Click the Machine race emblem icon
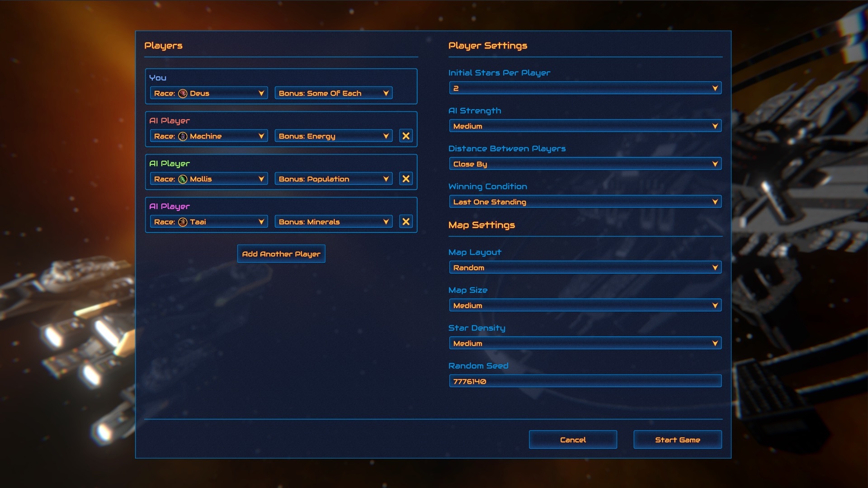868x488 pixels. (183, 136)
